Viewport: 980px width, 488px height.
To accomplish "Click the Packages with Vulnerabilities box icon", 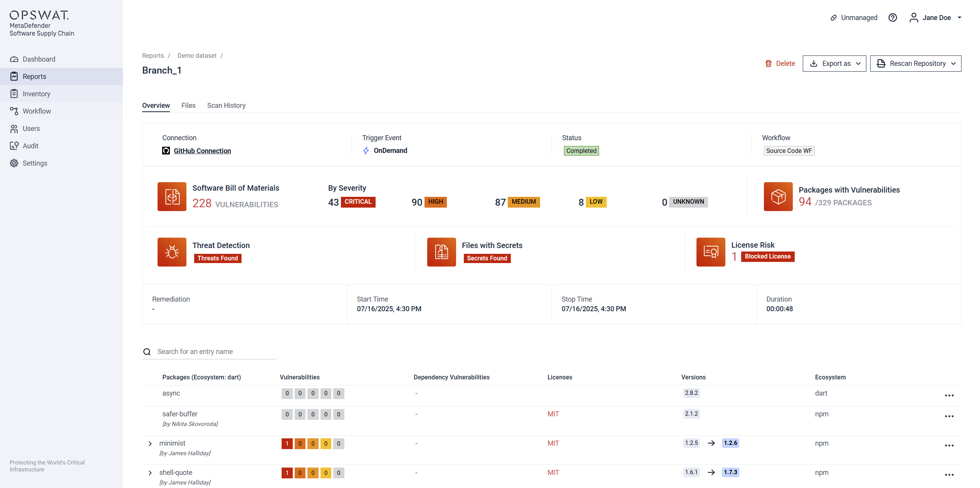I will (778, 196).
